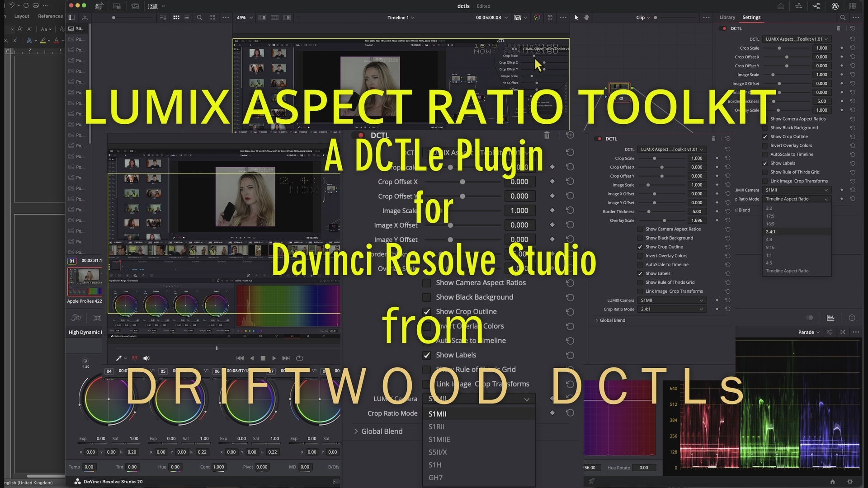The image size is (868, 488).
Task: Reset Crop Scale in Settings tab panel
Action: [852, 48]
